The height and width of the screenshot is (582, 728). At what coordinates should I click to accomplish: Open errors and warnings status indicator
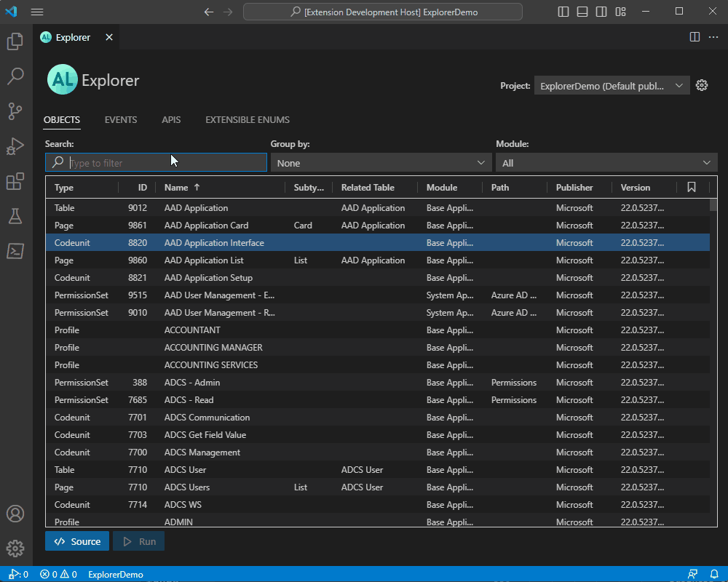[58, 574]
